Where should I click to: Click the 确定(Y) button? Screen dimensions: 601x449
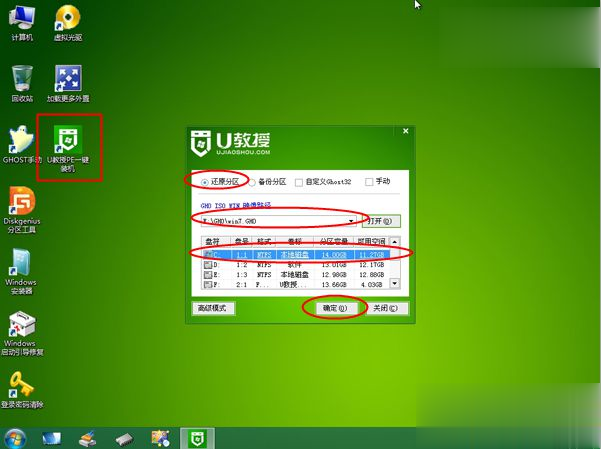[335, 308]
